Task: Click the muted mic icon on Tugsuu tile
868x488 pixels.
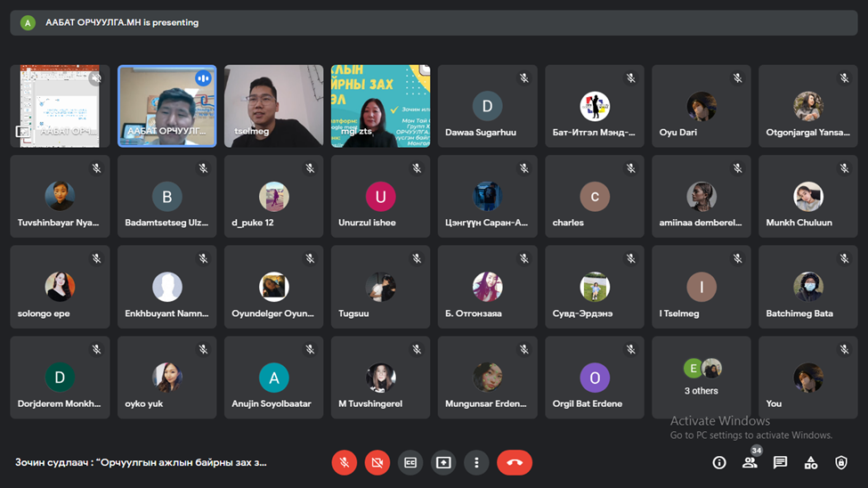Action: point(417,258)
